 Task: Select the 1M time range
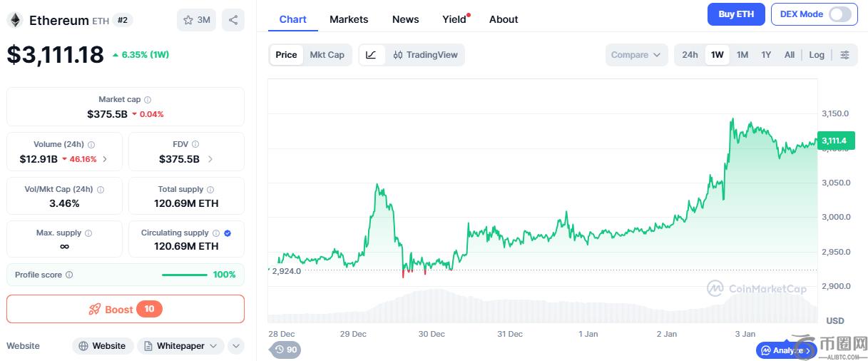pyautogui.click(x=742, y=55)
